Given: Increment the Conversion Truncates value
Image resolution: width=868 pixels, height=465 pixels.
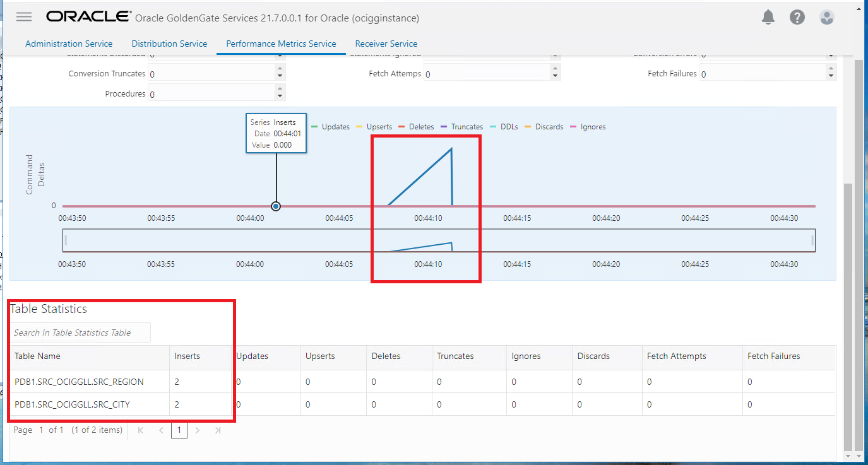Looking at the screenshot, I should [280, 69].
